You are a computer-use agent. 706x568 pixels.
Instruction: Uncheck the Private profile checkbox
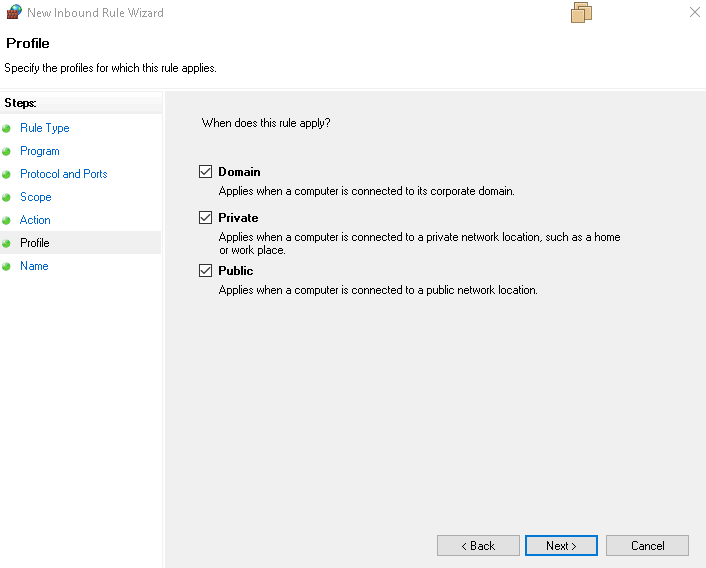[x=206, y=218]
